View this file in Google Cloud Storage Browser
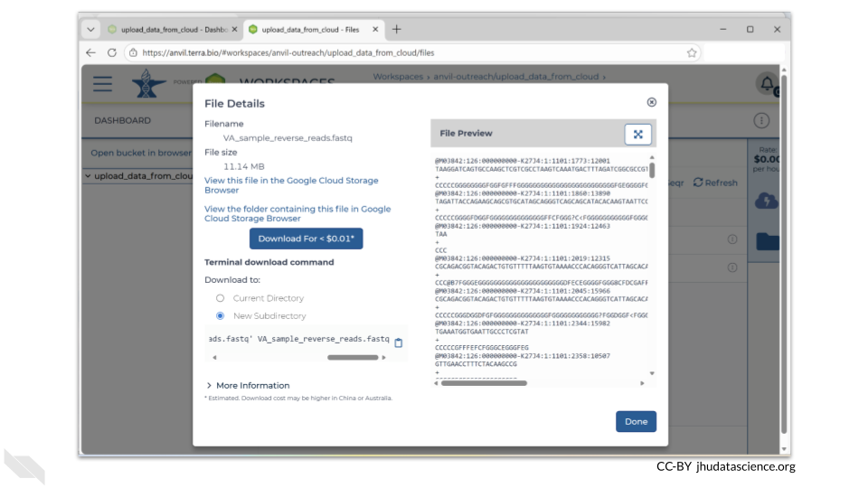868x488 pixels. tap(291, 185)
